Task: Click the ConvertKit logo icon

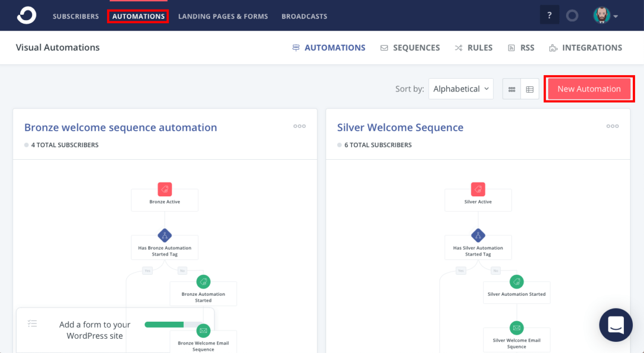Action: pos(26,15)
